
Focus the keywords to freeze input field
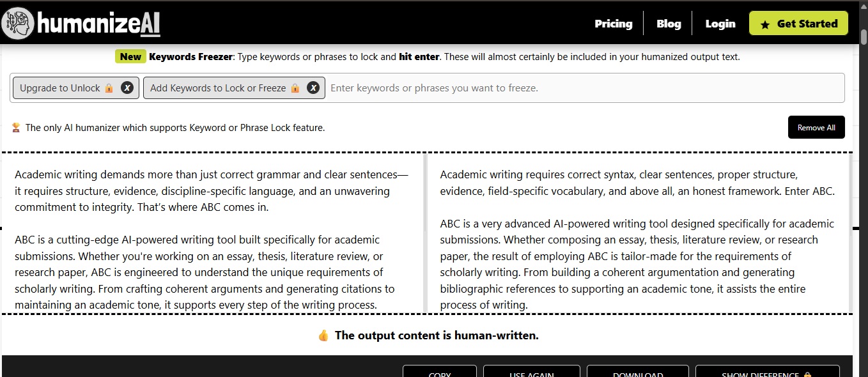(x=585, y=88)
